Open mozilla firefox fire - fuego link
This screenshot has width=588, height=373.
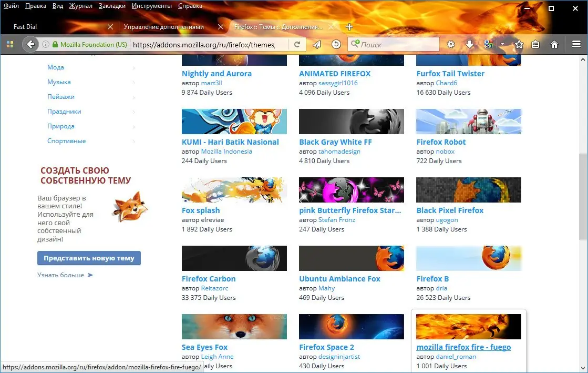(x=463, y=347)
